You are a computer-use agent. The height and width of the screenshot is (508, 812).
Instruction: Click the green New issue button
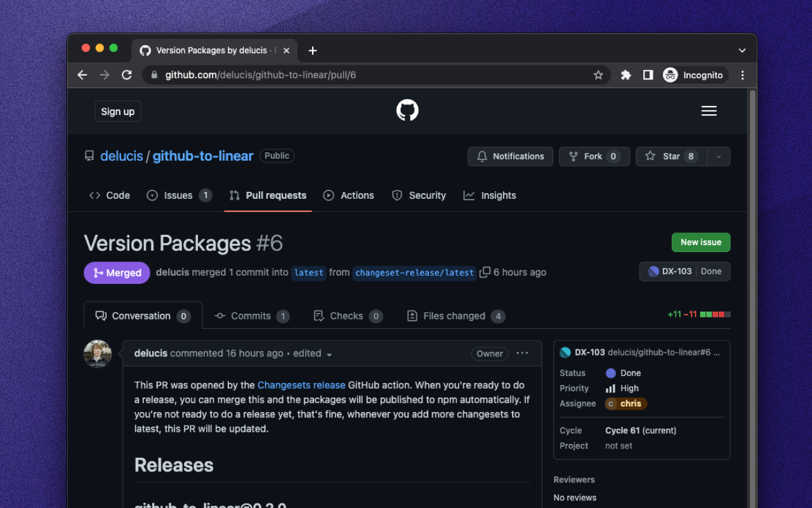click(701, 242)
